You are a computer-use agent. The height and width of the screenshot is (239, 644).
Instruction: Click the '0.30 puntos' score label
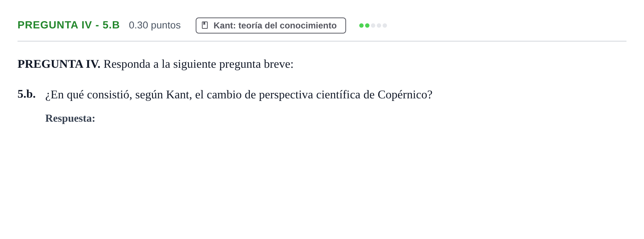155,25
